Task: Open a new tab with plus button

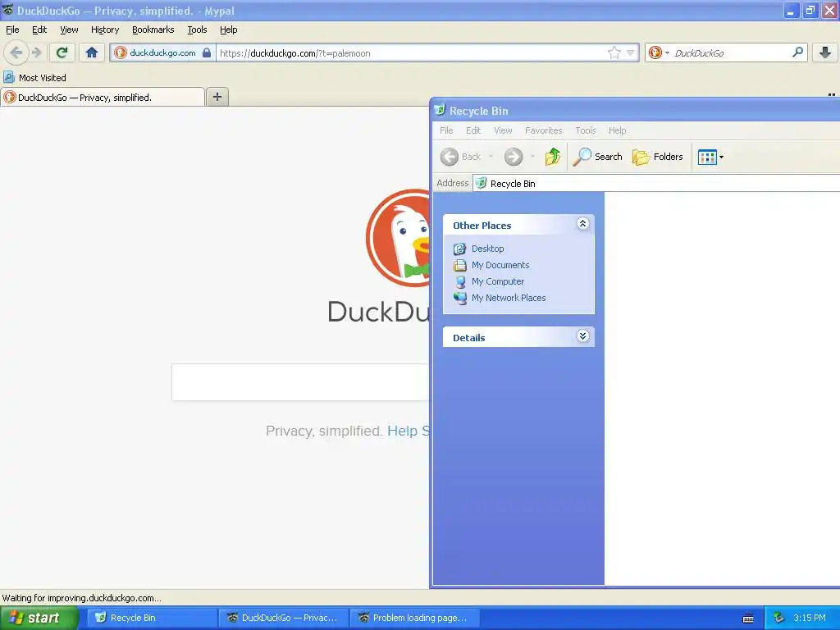Action: 217,97
